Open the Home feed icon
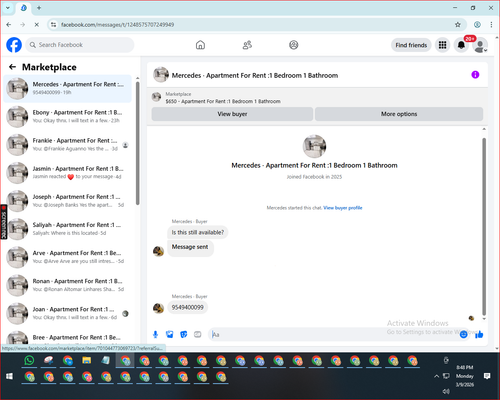This screenshot has width=500, height=400. click(x=200, y=45)
